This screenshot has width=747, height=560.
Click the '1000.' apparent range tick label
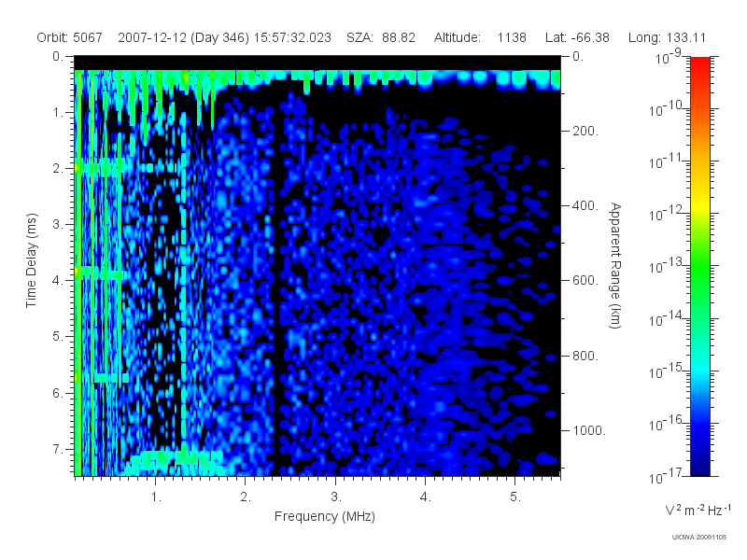[589, 430]
